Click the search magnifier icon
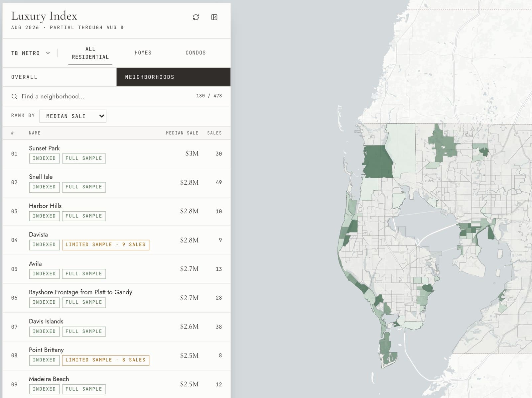This screenshot has width=532, height=398. [14, 96]
